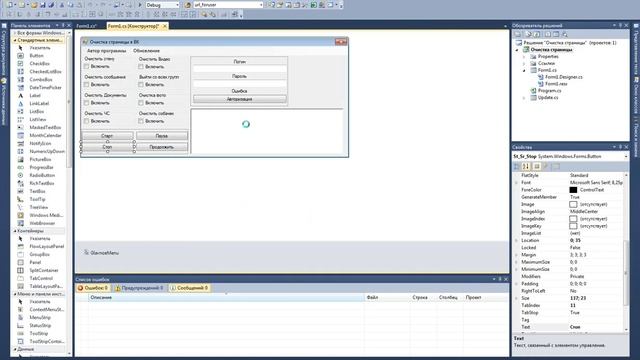This screenshot has height=360, width=640.
Task: Switch to the Form1.cs code tab
Action: coord(87,26)
